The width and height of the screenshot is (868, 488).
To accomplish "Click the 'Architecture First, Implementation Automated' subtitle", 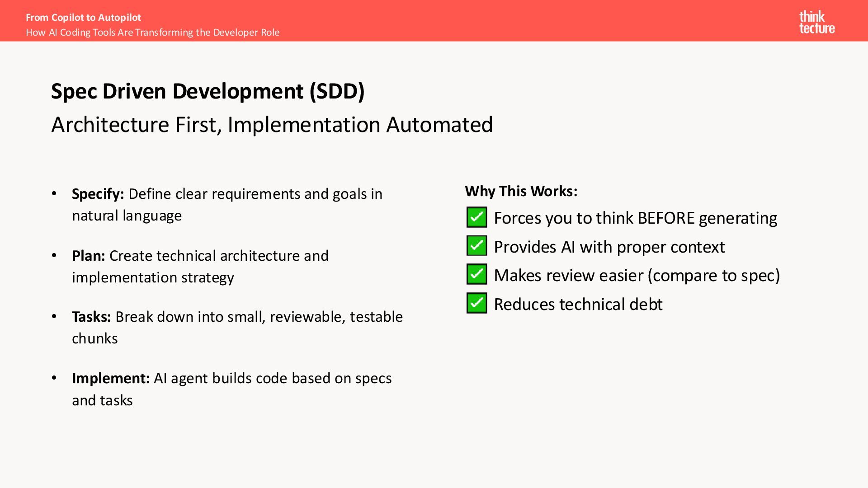I will (x=272, y=125).
